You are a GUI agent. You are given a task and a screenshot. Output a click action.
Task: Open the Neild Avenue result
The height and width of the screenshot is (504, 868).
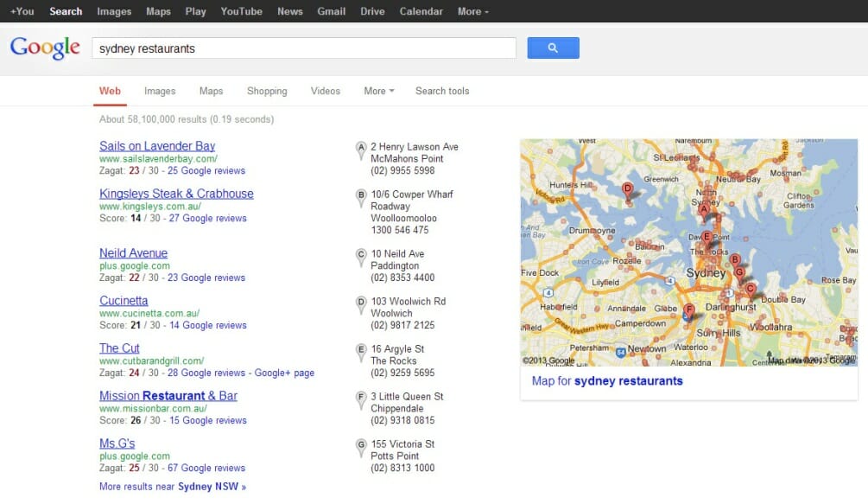(133, 252)
